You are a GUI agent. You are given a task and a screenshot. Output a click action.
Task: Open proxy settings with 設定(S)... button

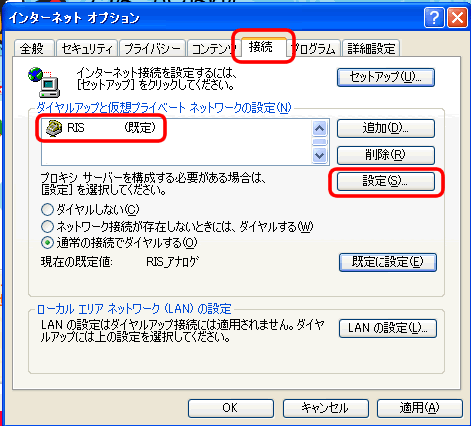[386, 181]
